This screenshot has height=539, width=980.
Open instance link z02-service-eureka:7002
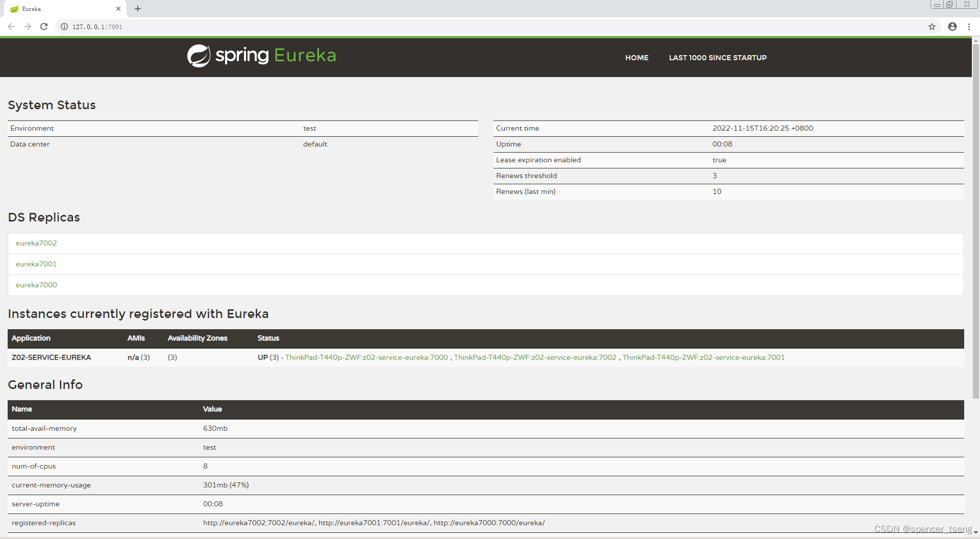point(535,357)
